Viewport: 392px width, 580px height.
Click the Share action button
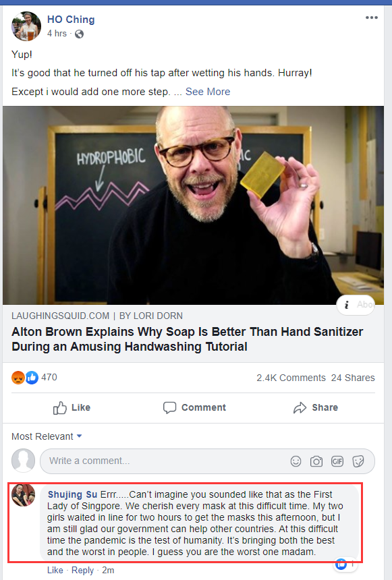[x=316, y=407]
